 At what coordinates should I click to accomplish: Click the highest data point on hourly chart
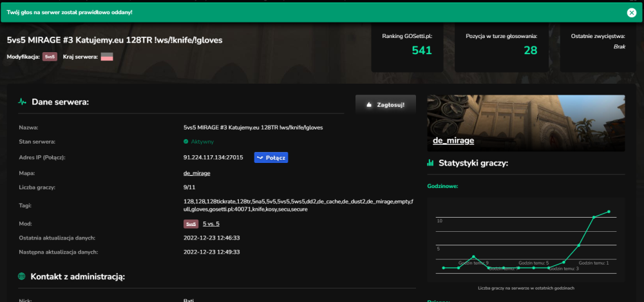609,212
